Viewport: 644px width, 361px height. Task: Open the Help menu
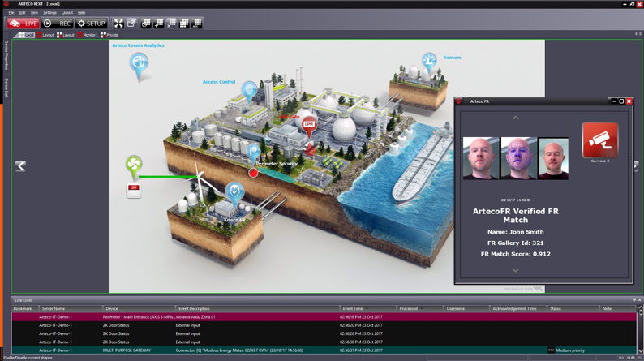click(x=81, y=13)
